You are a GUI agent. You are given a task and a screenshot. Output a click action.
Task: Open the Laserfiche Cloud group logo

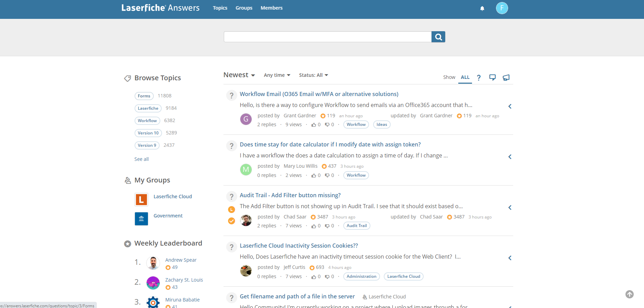141,200
